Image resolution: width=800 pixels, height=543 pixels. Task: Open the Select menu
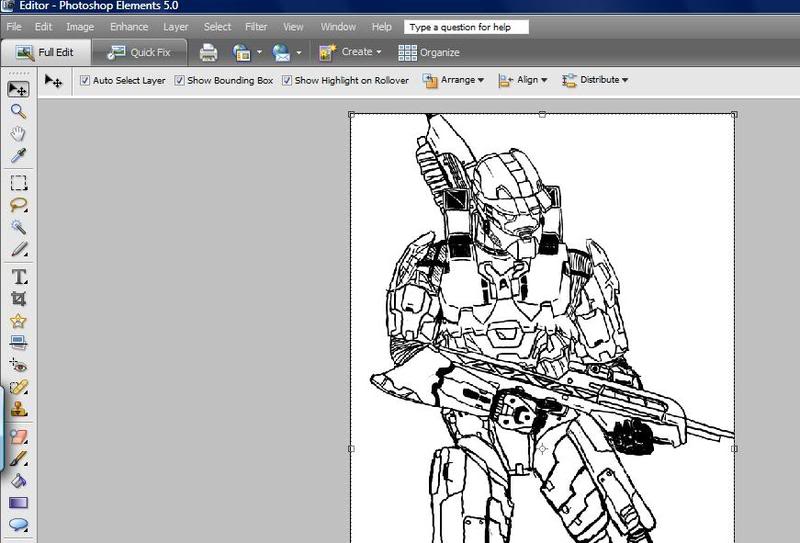pyautogui.click(x=217, y=27)
